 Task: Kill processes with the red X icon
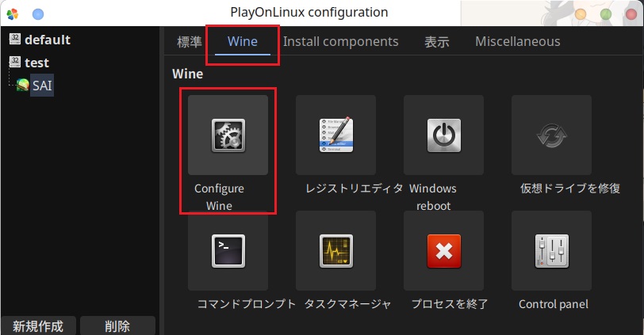pyautogui.click(x=443, y=250)
